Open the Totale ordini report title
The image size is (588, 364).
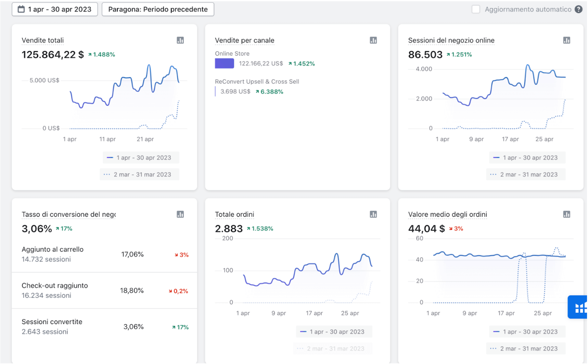[235, 214]
